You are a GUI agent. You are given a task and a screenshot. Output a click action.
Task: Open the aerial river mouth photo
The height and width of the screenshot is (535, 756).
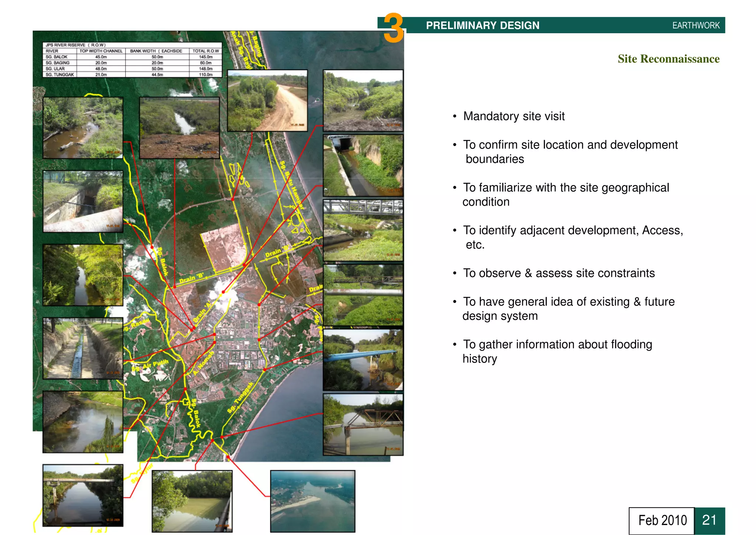tap(312, 501)
